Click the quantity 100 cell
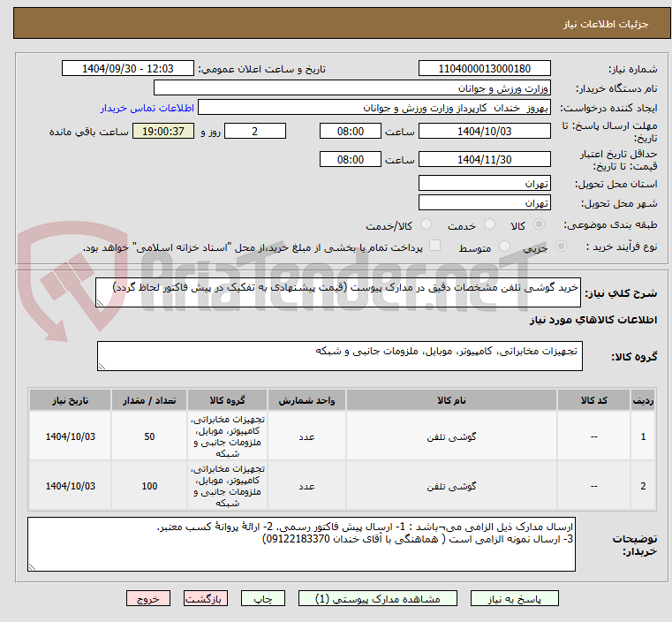The image size is (672, 622). pyautogui.click(x=149, y=486)
